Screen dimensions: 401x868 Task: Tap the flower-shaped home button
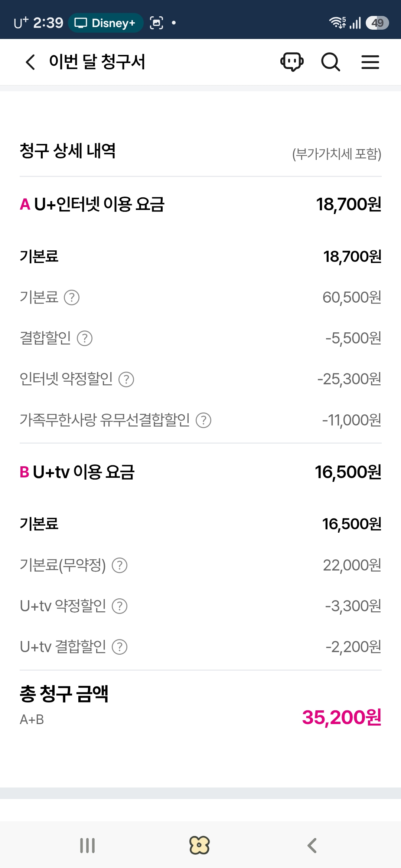click(x=200, y=845)
